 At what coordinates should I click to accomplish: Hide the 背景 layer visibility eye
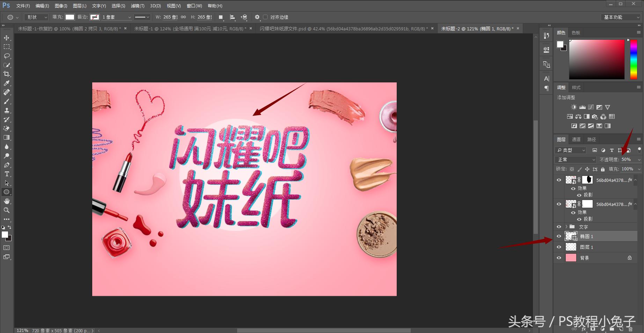point(559,258)
